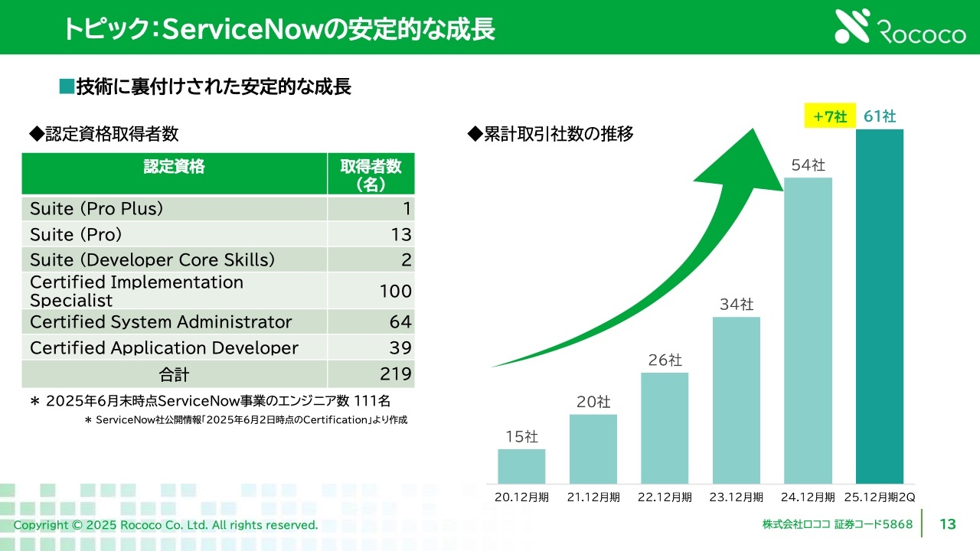Select the 'Suite (Pro)' row label
Screen dimensions: 980x551
point(76,234)
